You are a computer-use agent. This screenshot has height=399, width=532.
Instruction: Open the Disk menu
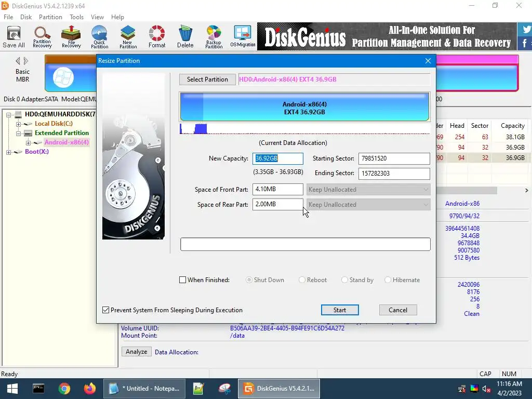point(26,17)
